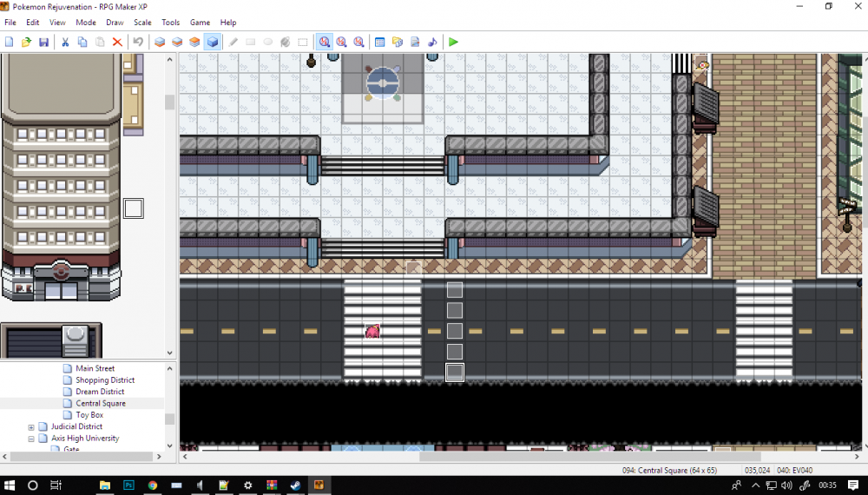Open the Script Editor icon

415,42
